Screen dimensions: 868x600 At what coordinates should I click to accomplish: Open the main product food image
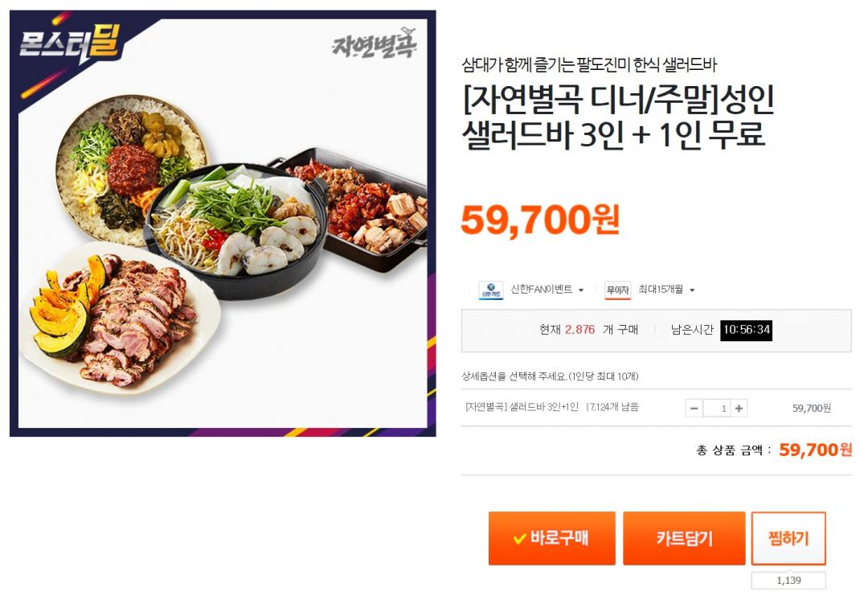click(x=223, y=224)
